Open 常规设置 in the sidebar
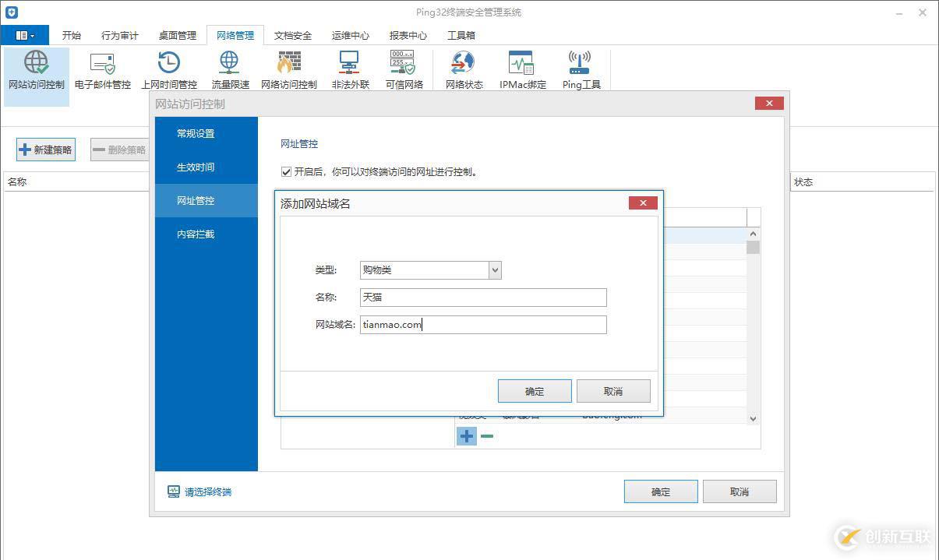The width and height of the screenshot is (939, 560). pos(207,134)
